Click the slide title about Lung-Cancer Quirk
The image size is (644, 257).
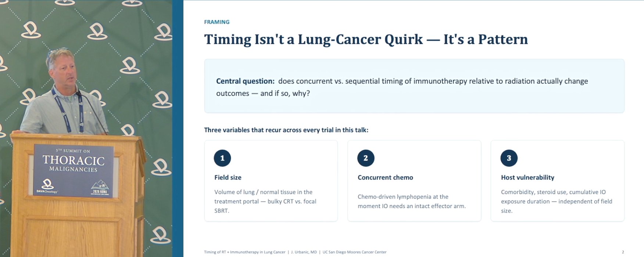[x=366, y=39]
